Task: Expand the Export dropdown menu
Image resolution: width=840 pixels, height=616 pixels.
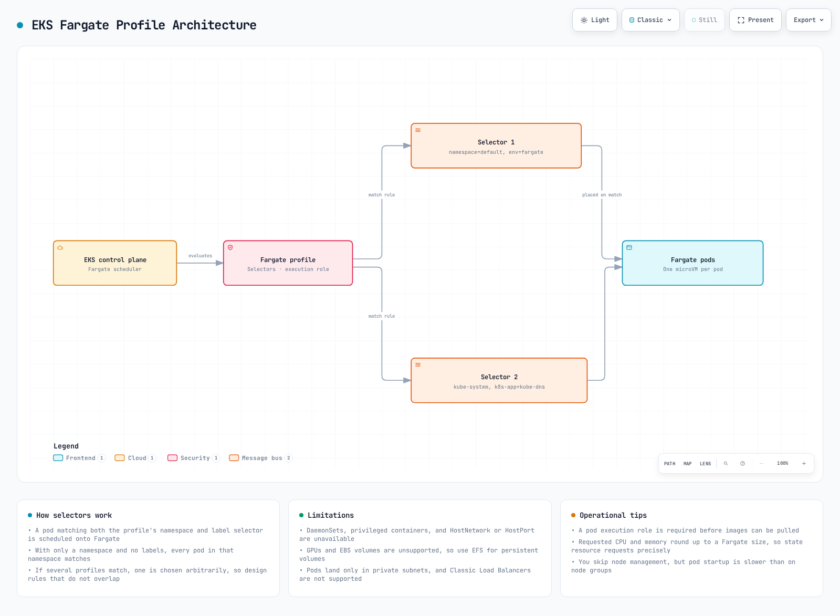Action: tap(808, 20)
